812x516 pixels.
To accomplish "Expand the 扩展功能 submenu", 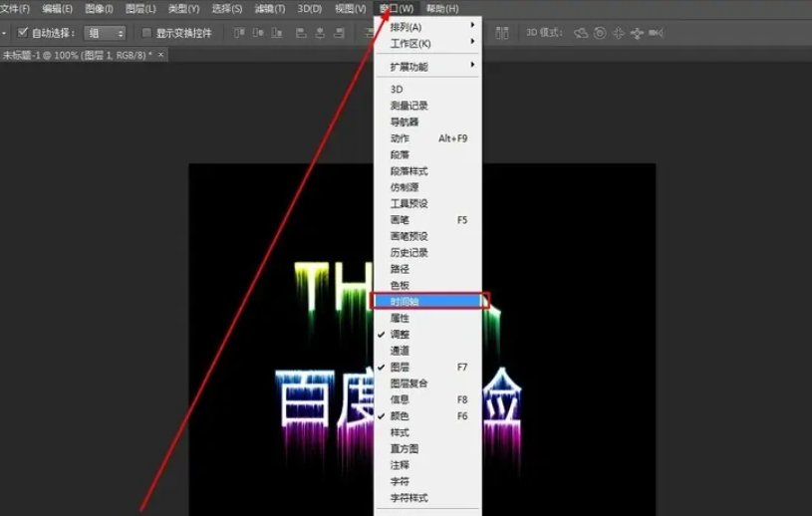I will pos(427,67).
